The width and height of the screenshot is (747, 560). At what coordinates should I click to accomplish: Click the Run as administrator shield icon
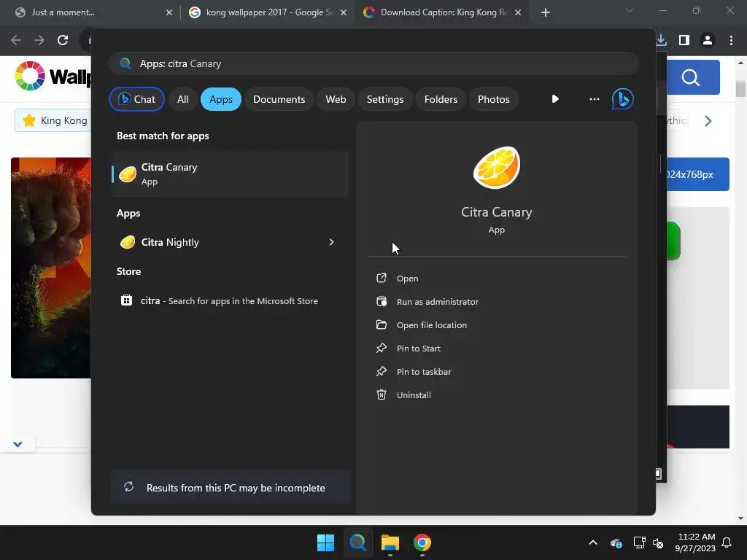point(381,301)
